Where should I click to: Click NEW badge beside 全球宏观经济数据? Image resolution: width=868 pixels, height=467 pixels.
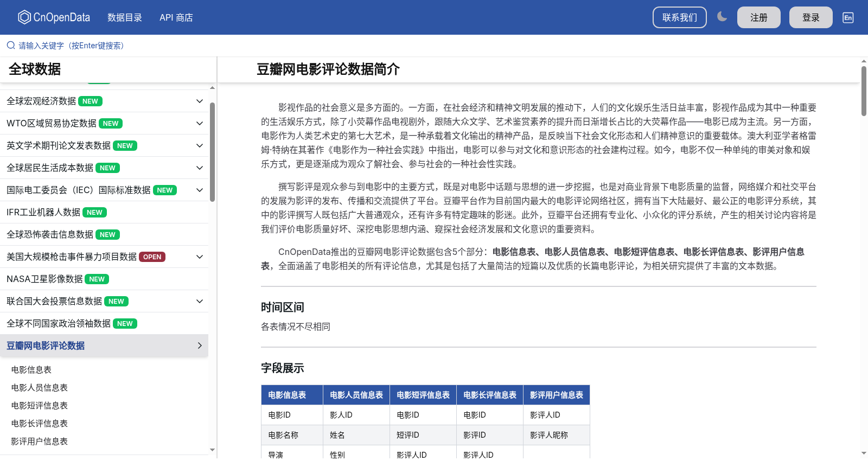90,101
